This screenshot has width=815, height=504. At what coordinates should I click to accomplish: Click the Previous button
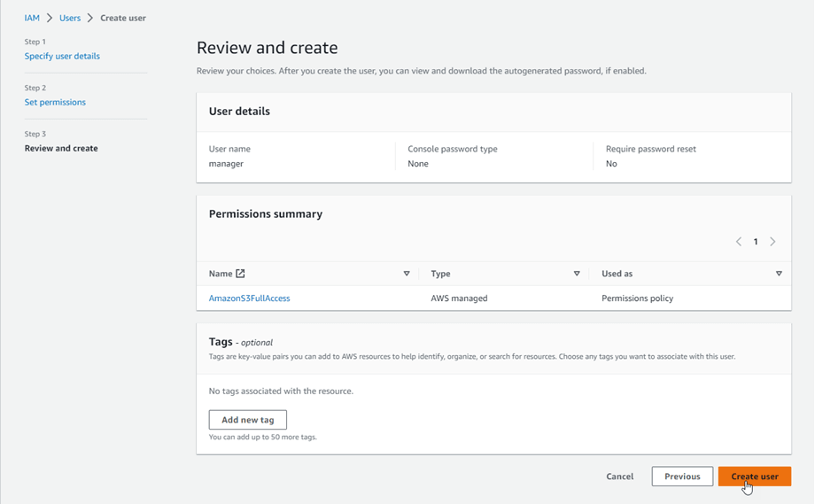coord(682,477)
